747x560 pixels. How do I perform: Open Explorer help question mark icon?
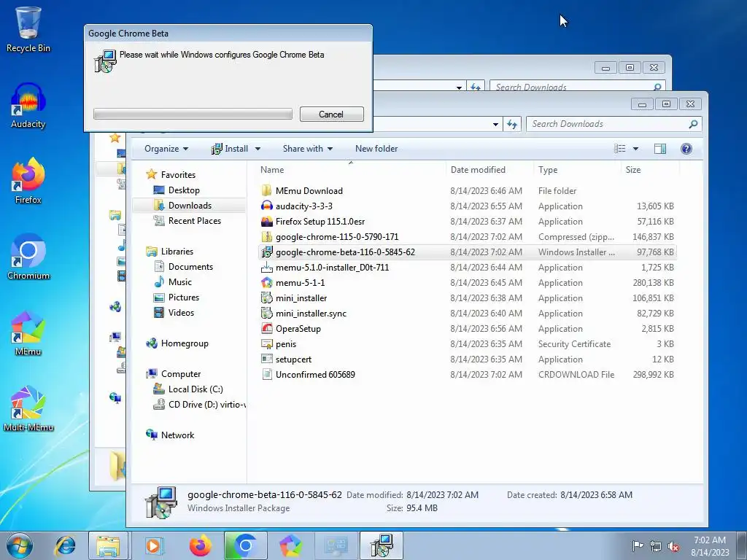coord(686,149)
